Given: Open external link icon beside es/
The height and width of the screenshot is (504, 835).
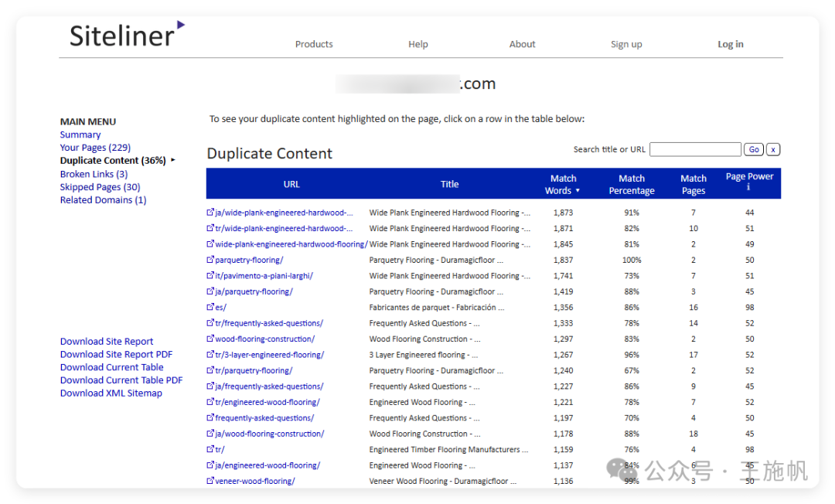Looking at the screenshot, I should click(x=210, y=307).
